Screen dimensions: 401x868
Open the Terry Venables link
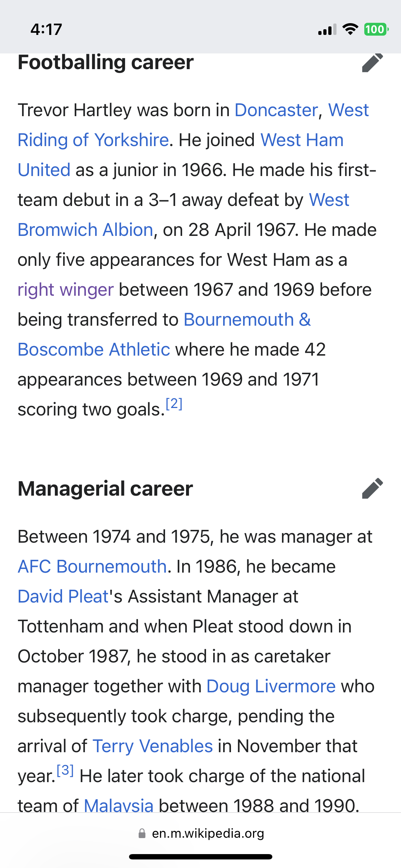coord(153,746)
